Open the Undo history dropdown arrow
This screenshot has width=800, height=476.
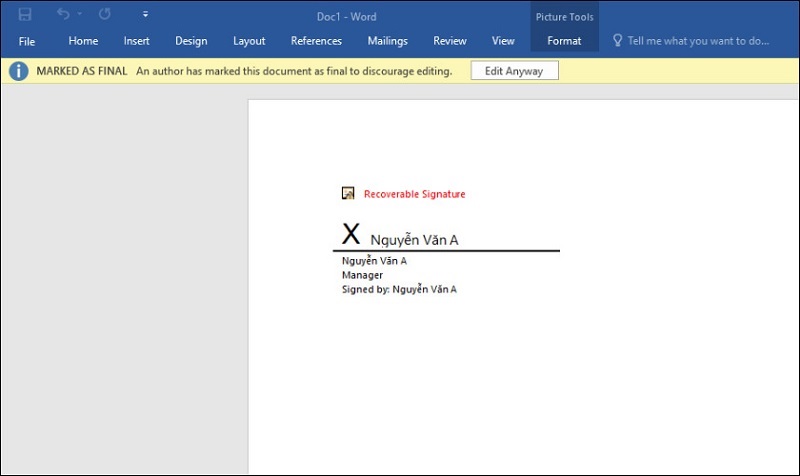pyautogui.click(x=80, y=15)
